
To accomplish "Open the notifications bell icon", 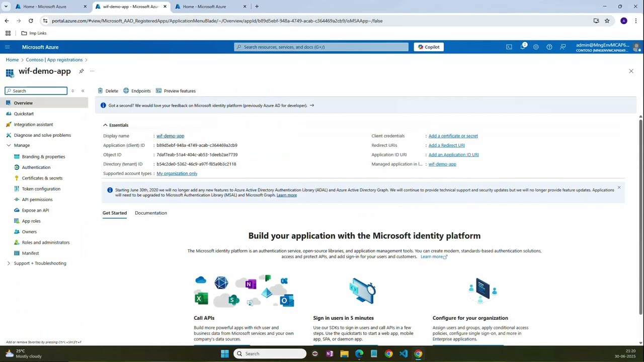I will (523, 47).
